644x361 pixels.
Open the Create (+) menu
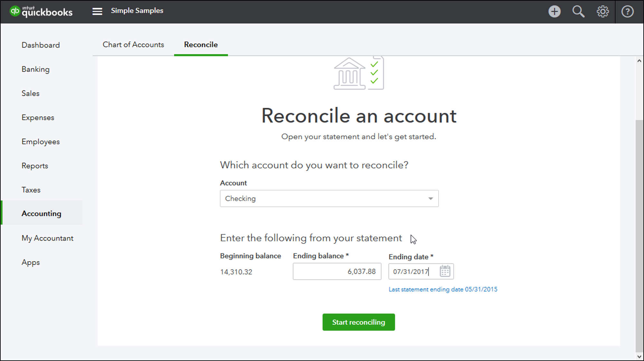click(554, 12)
